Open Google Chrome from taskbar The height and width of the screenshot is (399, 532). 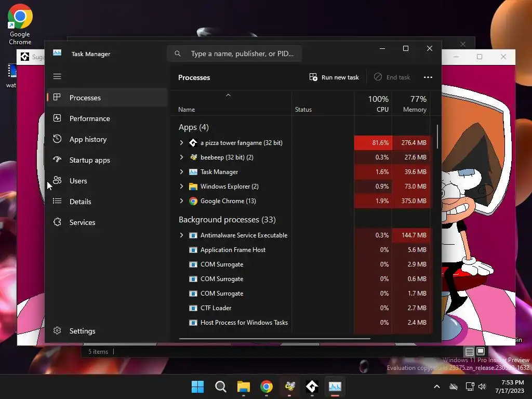click(x=267, y=387)
